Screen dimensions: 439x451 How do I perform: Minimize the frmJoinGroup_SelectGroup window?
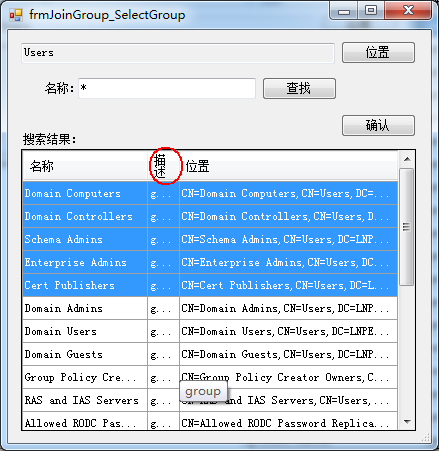coord(344,11)
